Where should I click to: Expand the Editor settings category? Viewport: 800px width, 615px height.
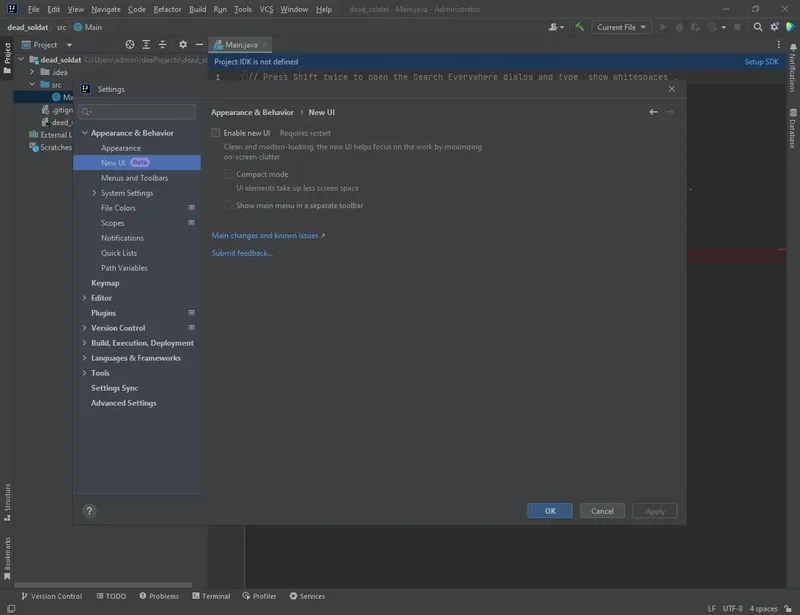[85, 298]
